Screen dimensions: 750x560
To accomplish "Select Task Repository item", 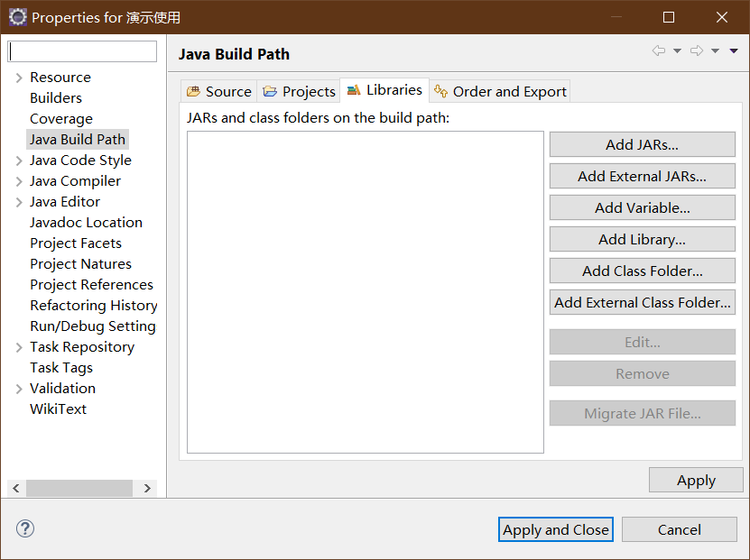I will (82, 347).
